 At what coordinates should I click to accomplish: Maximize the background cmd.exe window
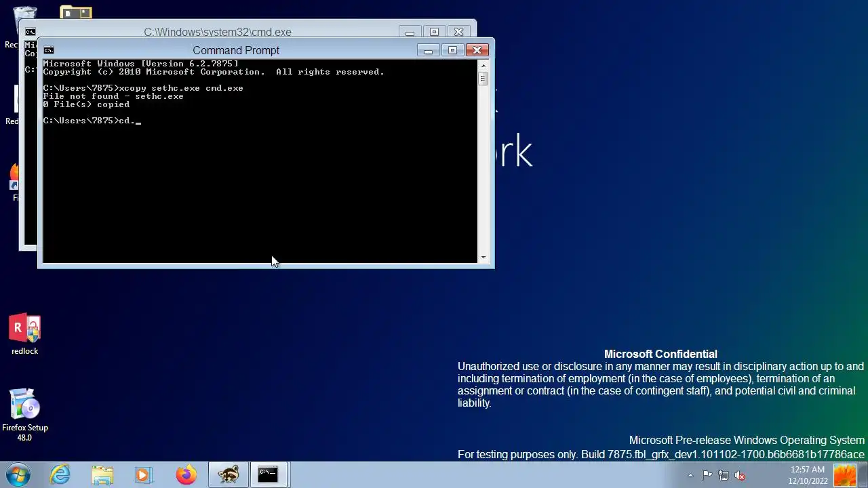pyautogui.click(x=434, y=32)
